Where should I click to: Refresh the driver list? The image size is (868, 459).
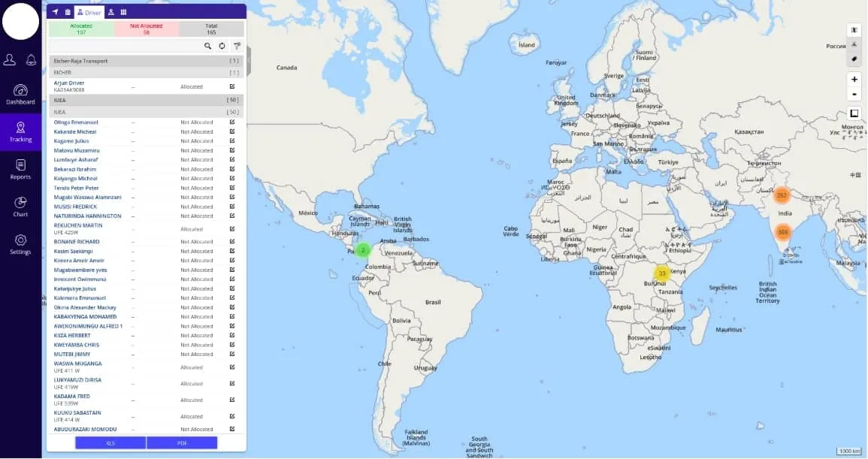pos(222,46)
